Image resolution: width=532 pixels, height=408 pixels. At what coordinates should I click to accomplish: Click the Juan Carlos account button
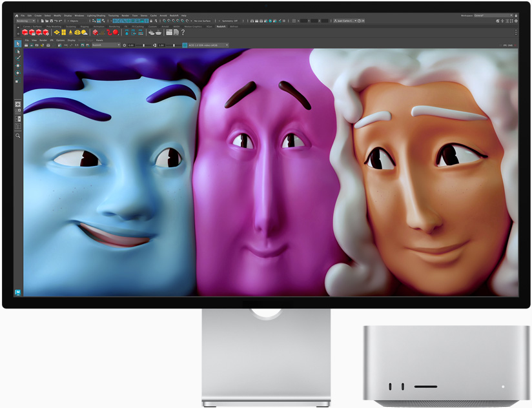[343, 20]
